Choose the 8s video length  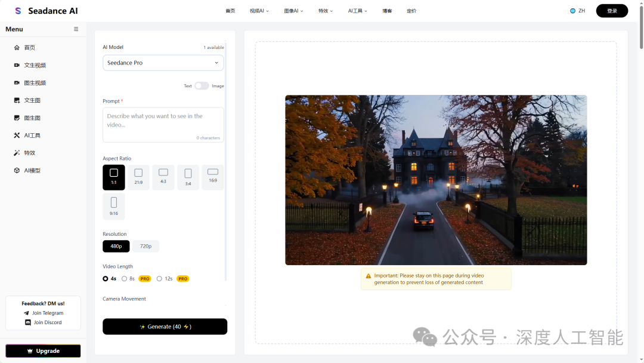[128, 279]
